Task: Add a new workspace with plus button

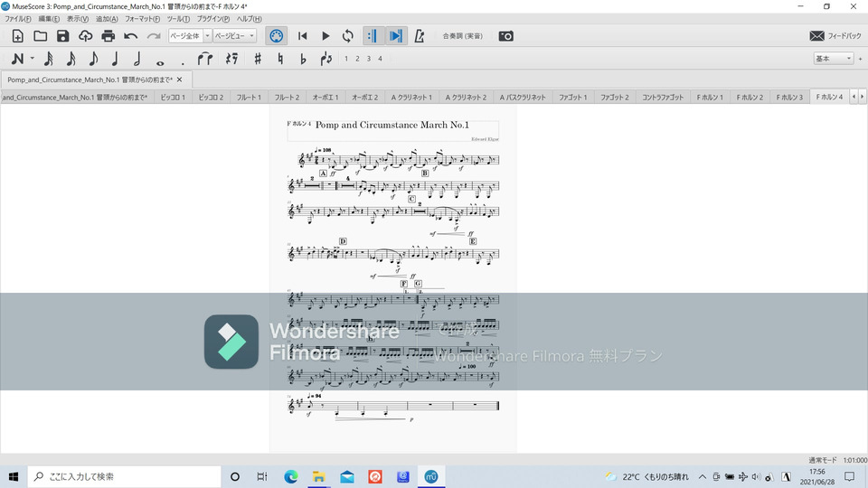Action: click(860, 59)
